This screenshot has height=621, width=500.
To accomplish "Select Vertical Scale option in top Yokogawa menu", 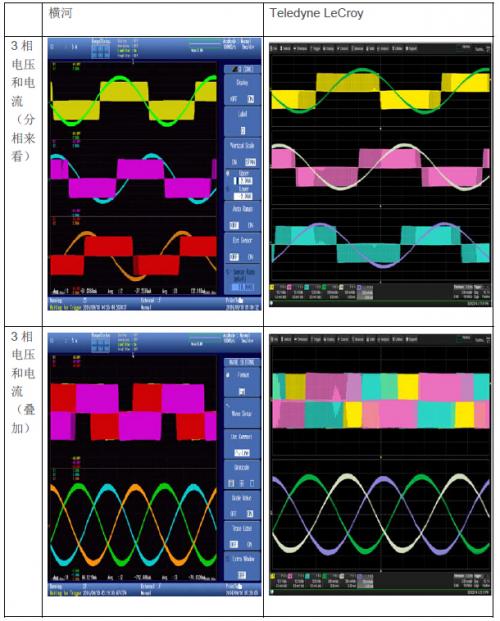I will point(242,154).
